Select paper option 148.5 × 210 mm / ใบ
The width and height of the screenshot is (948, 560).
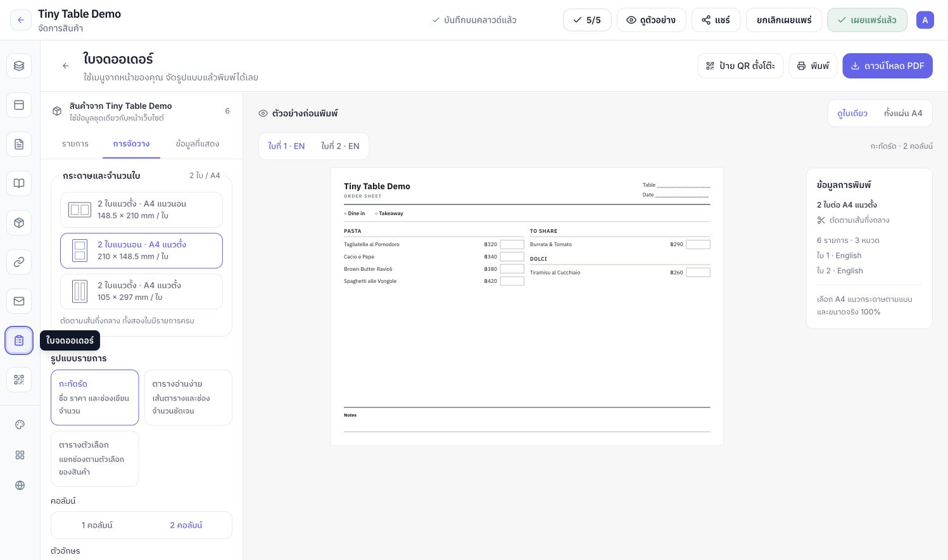pos(141,209)
